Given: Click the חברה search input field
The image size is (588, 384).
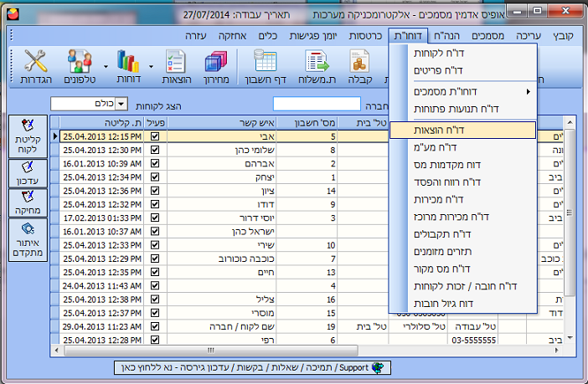Looking at the screenshot, I should coord(317,104).
